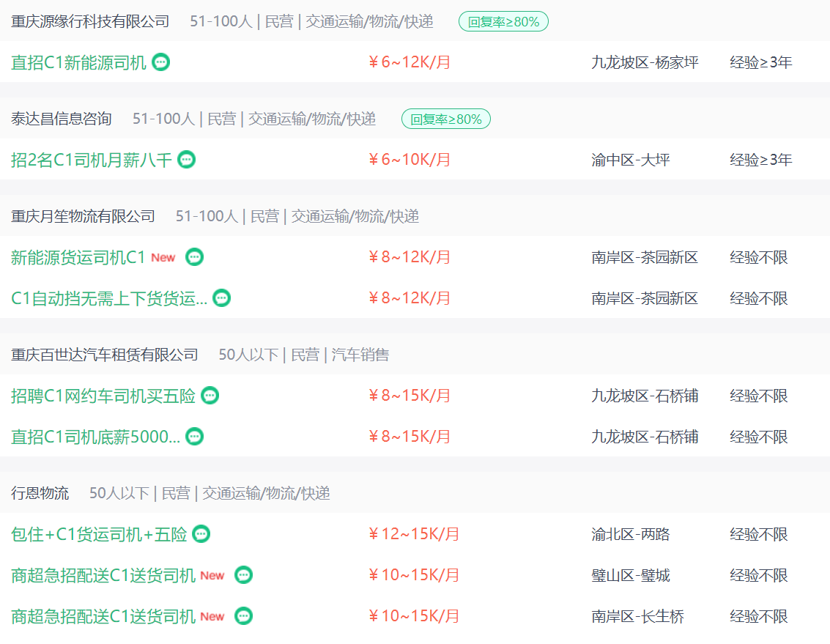Open job 招聘C1网约车司机买五险

click(x=103, y=396)
